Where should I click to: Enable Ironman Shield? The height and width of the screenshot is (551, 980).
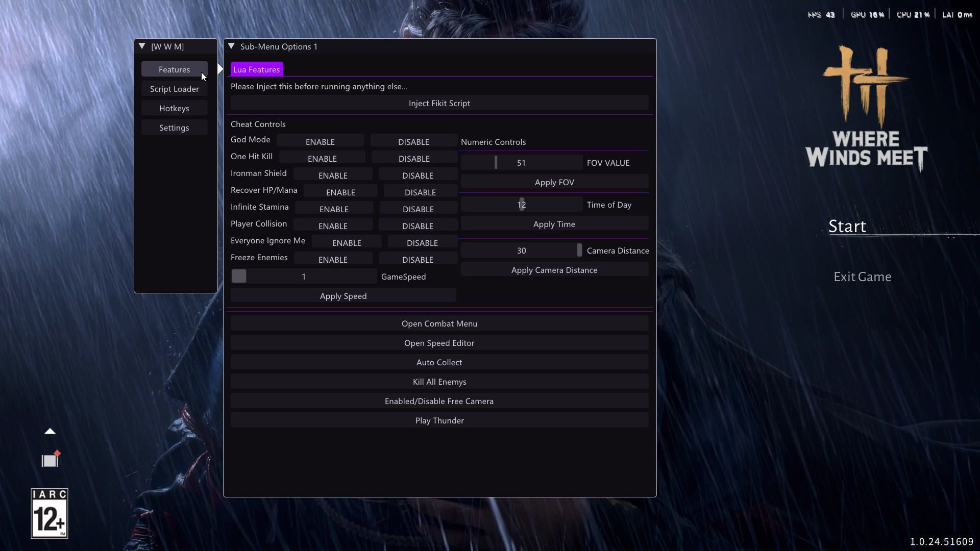click(x=333, y=175)
